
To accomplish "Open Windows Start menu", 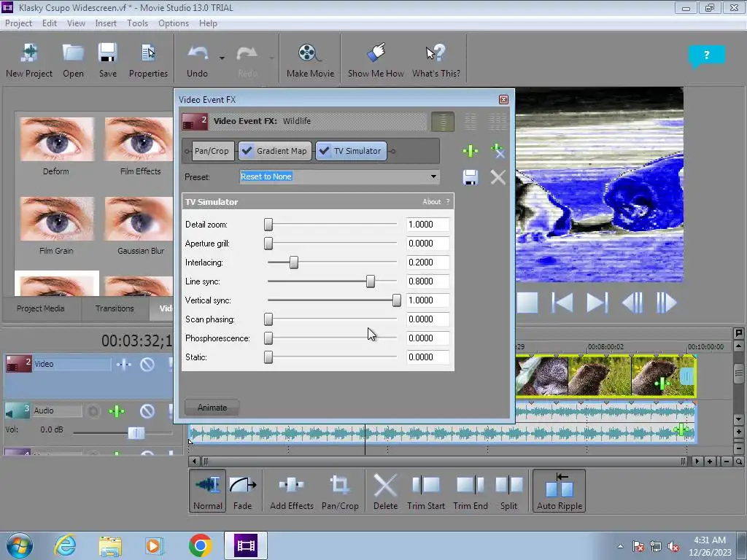I will click(x=20, y=545).
